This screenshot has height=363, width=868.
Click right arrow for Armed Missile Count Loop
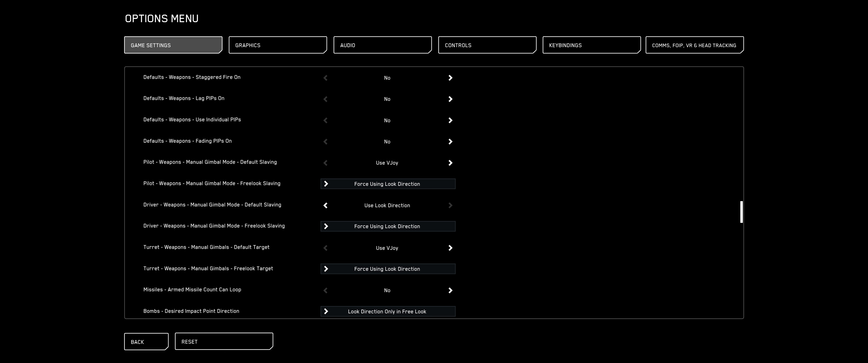450,291
